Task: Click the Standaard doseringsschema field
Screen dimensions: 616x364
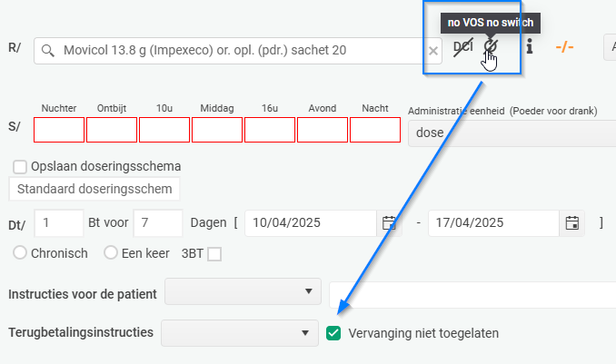Action: tap(94, 189)
